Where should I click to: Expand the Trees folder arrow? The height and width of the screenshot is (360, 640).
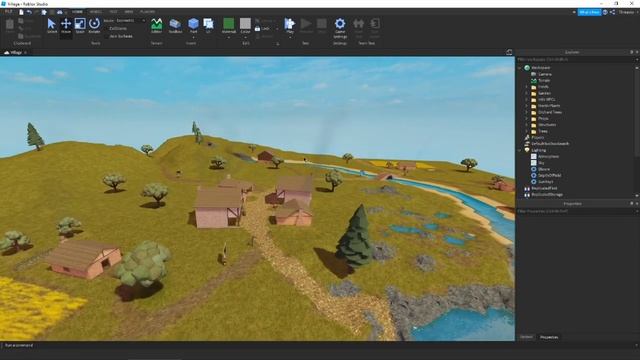[527, 131]
